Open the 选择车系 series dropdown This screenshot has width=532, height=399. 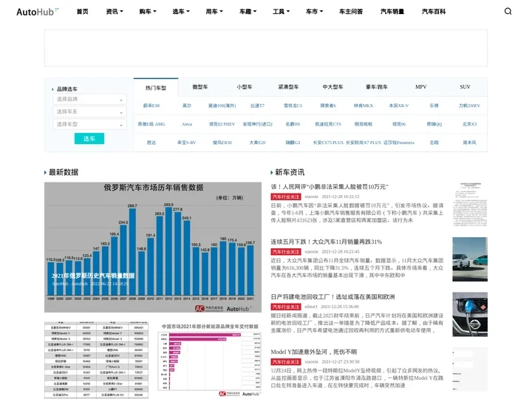[x=89, y=112]
